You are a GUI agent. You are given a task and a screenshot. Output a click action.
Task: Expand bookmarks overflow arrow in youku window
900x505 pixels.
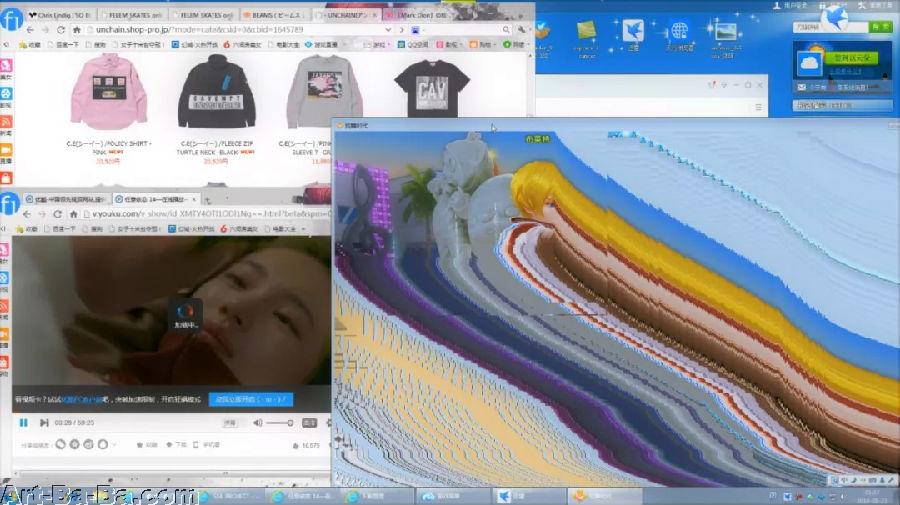point(303,229)
